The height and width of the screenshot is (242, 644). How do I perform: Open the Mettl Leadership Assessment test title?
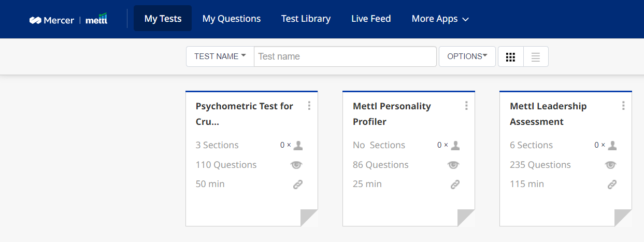[548, 114]
